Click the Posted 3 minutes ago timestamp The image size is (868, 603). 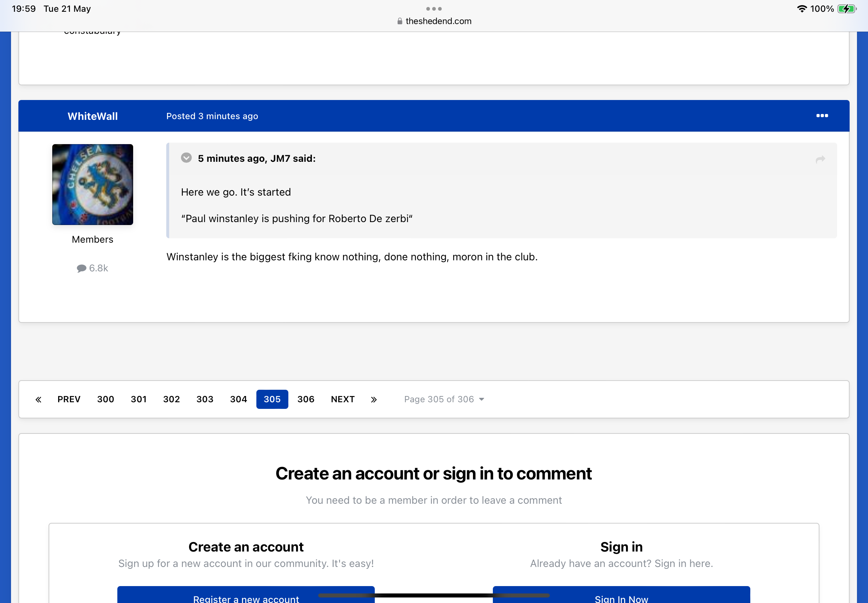[212, 116]
